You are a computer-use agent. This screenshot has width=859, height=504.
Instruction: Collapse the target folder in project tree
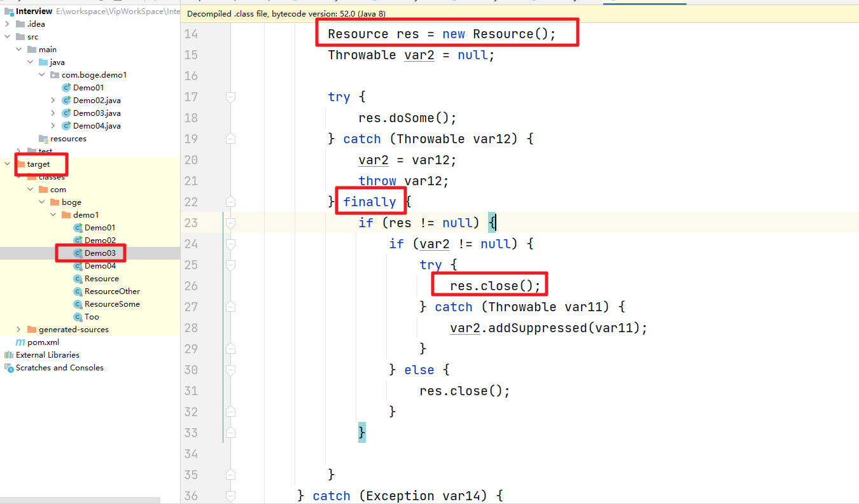click(8, 164)
